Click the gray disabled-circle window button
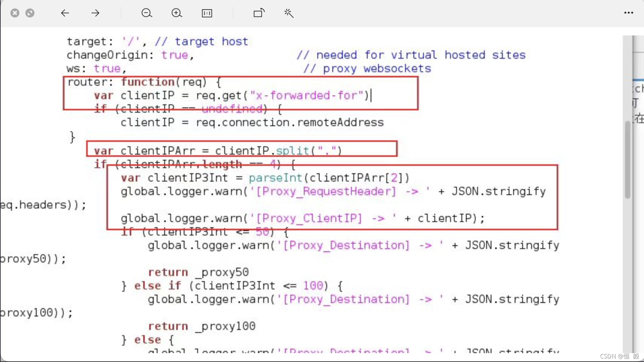644x362 pixels. coord(30,13)
